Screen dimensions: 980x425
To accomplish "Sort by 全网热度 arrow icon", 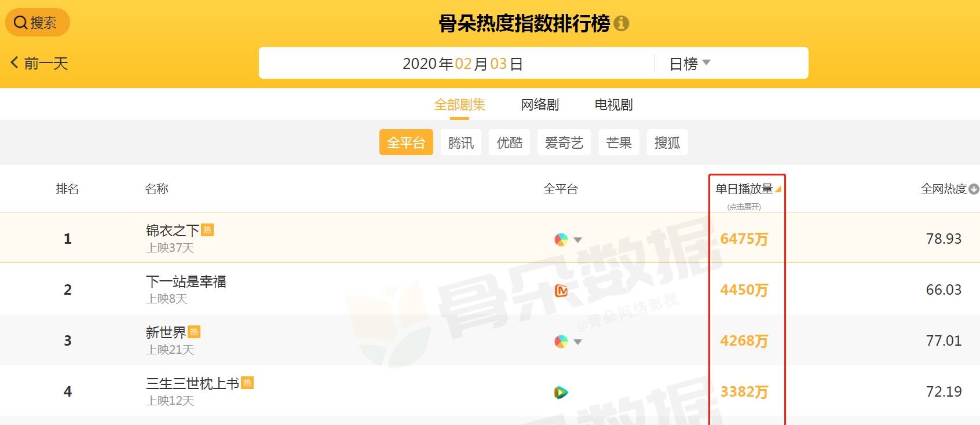I will [x=974, y=189].
